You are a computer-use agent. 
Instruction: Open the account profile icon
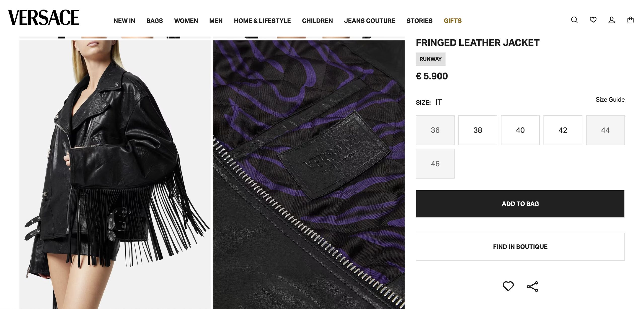coord(612,20)
